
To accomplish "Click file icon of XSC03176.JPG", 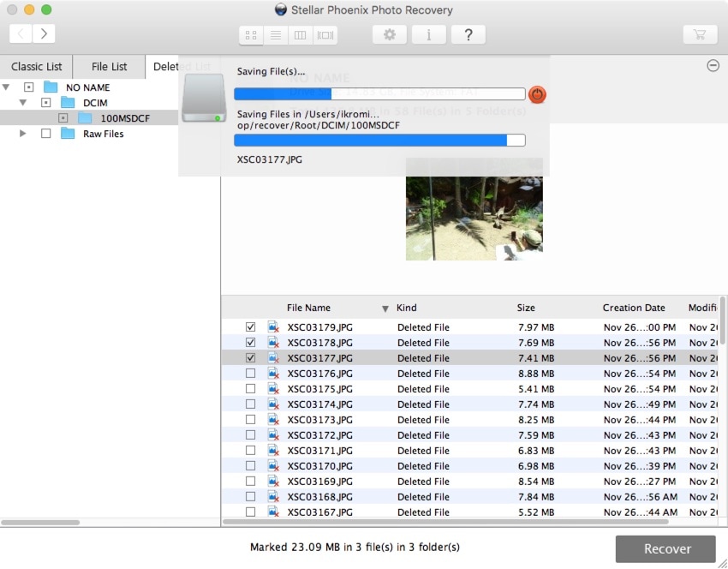I will [x=273, y=373].
